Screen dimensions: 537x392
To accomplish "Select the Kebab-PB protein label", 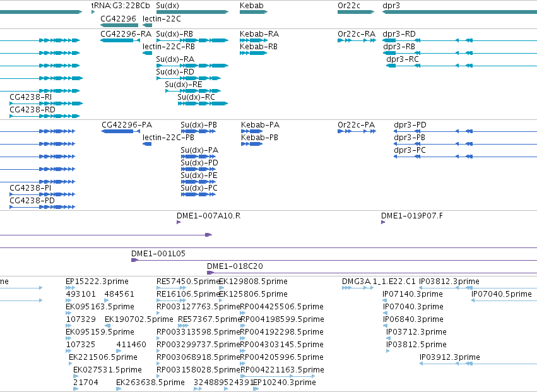I will point(259,138).
